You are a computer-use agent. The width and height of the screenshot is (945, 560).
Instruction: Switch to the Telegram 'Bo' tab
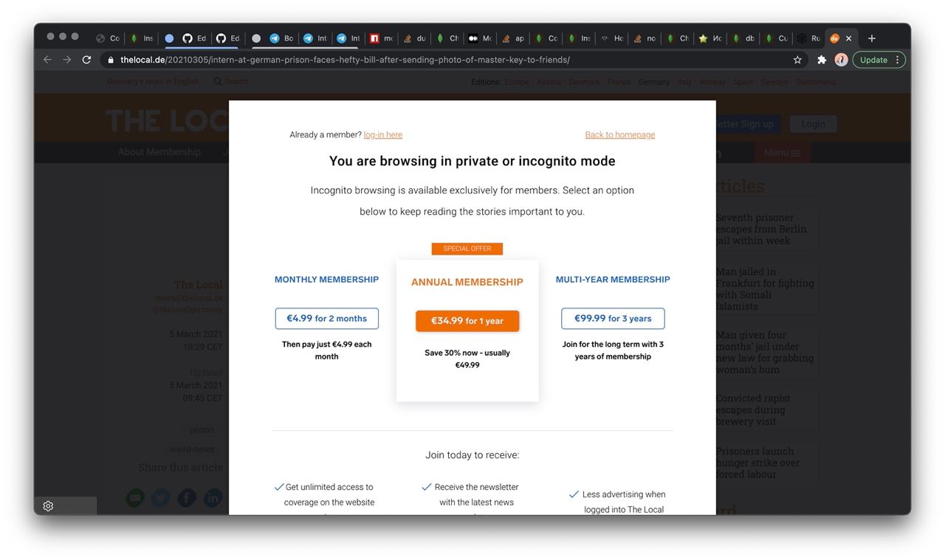tap(281, 38)
